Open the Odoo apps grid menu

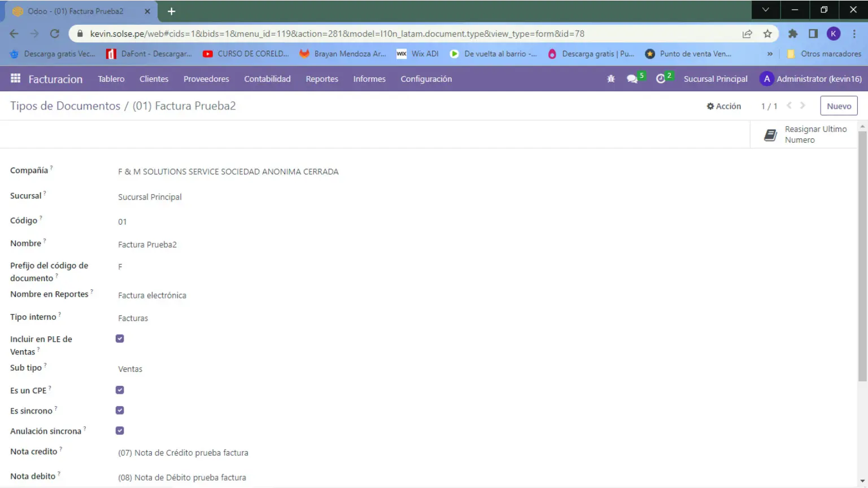point(15,78)
